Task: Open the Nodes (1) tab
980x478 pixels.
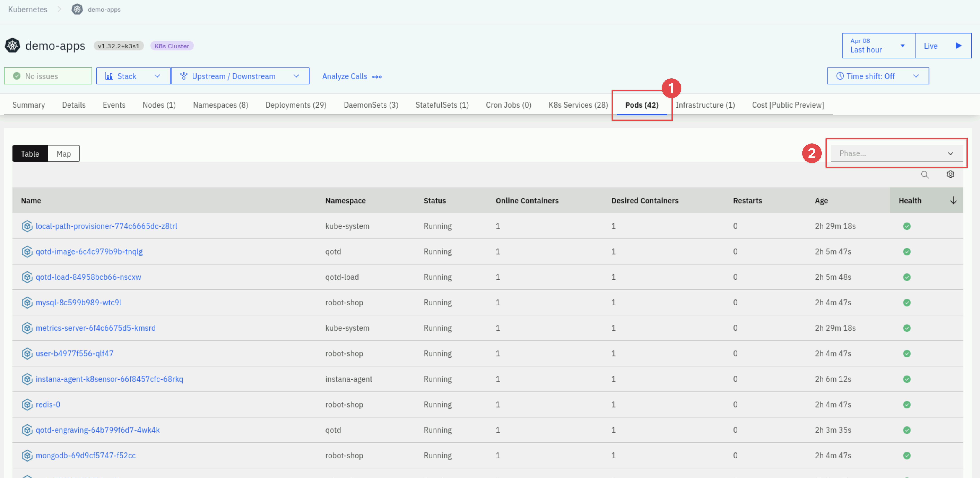Action: coord(159,105)
